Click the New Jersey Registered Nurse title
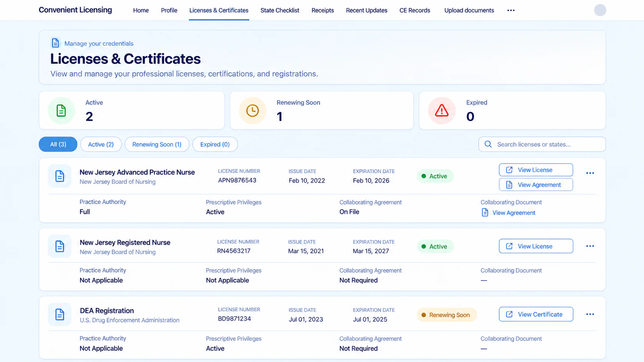The width and height of the screenshot is (644, 362). [x=125, y=242]
